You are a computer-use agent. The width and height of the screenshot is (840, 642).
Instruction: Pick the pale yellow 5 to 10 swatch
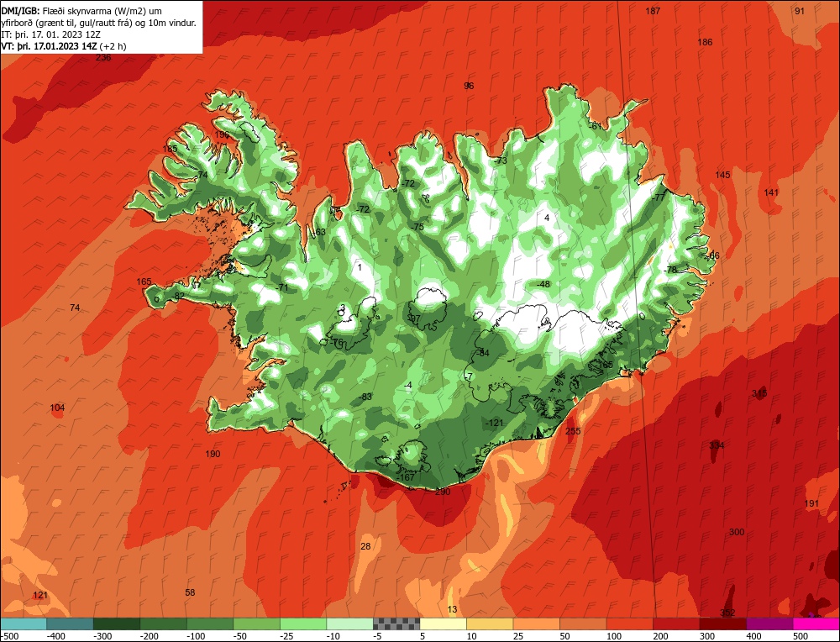tap(443, 624)
